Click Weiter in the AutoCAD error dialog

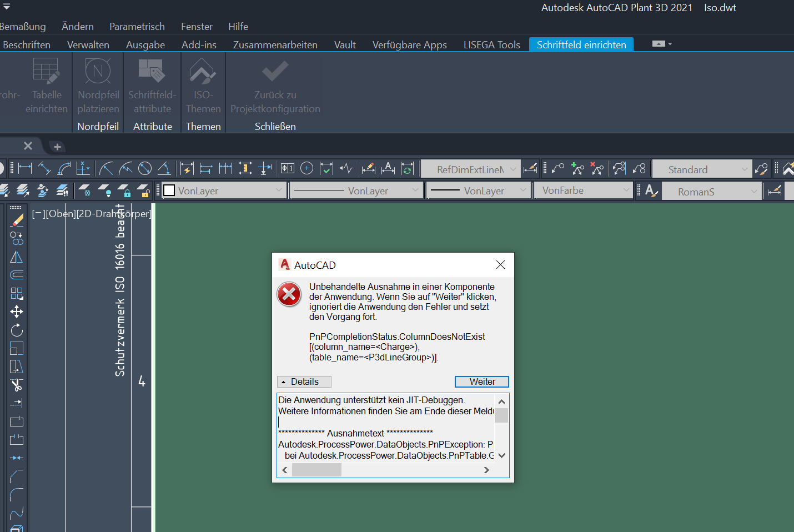tap(482, 382)
